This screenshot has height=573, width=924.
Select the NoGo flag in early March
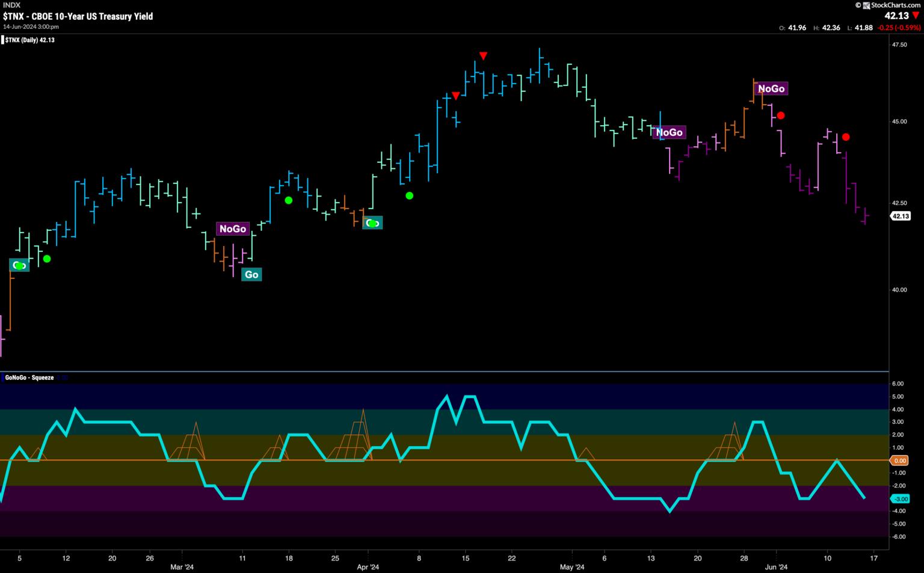tap(232, 229)
